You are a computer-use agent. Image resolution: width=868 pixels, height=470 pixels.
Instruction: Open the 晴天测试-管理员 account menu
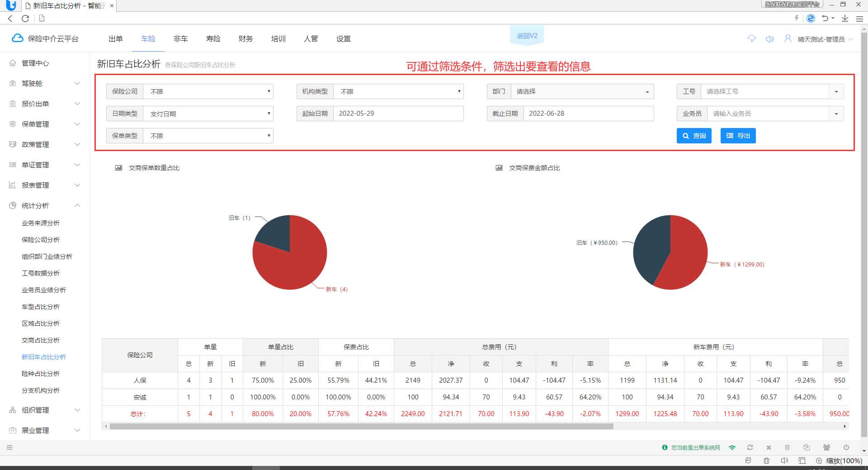coord(825,39)
